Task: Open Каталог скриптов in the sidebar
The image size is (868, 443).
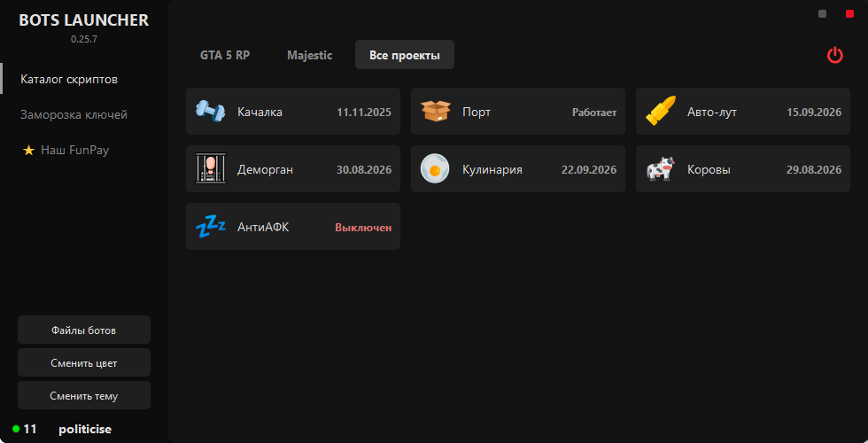Action: click(69, 80)
